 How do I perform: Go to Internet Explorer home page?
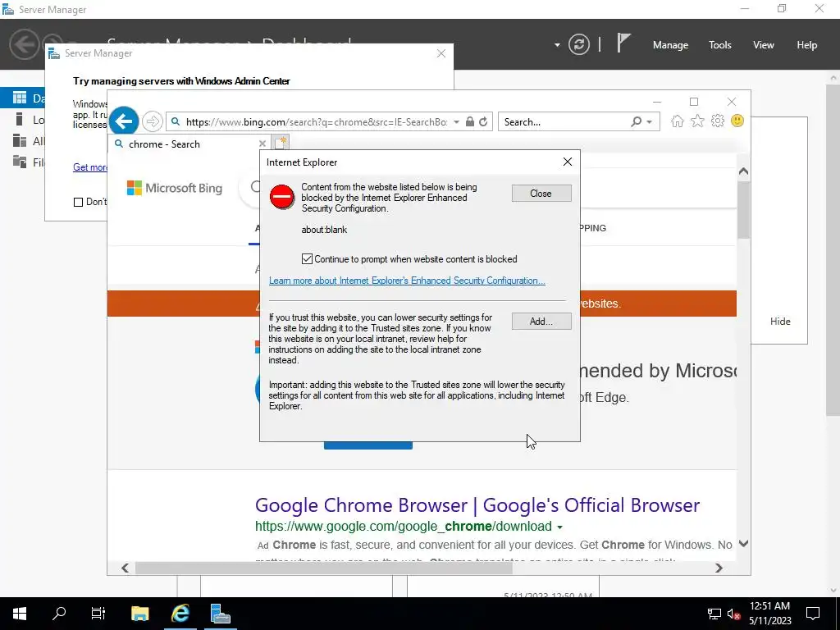677,121
